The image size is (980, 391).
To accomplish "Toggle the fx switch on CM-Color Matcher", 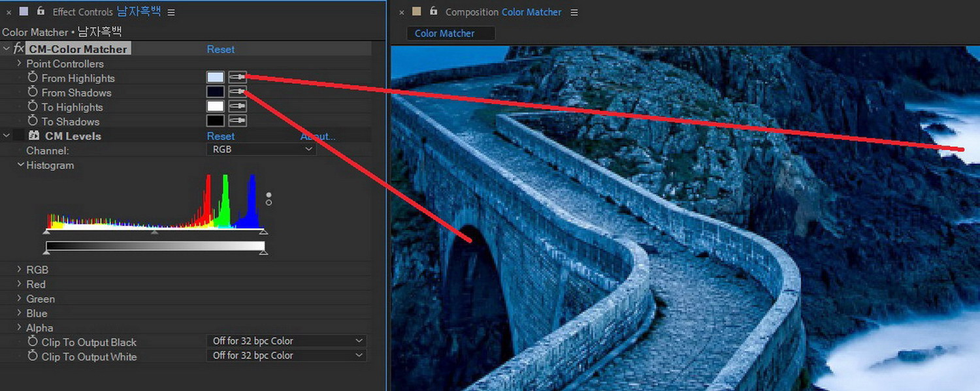I will coord(19,48).
